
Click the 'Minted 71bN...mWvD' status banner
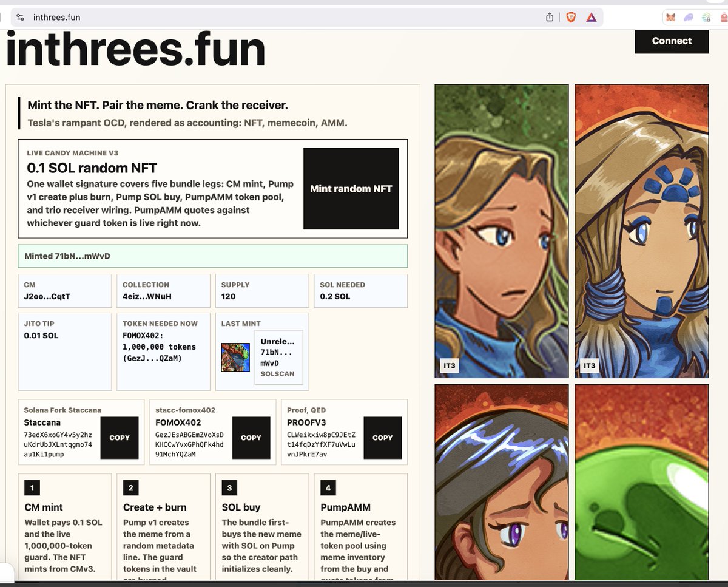coord(213,256)
